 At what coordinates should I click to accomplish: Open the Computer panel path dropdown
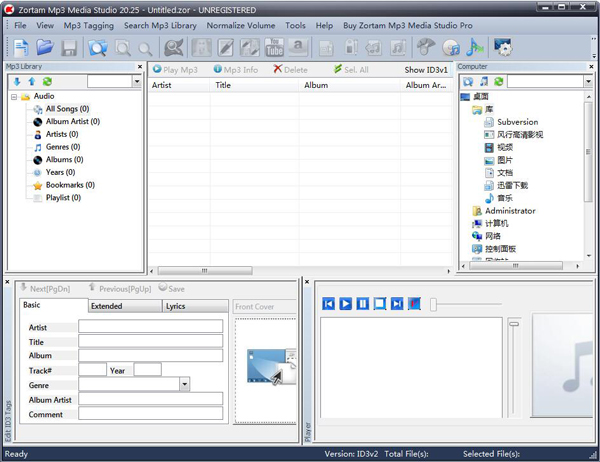click(588, 81)
